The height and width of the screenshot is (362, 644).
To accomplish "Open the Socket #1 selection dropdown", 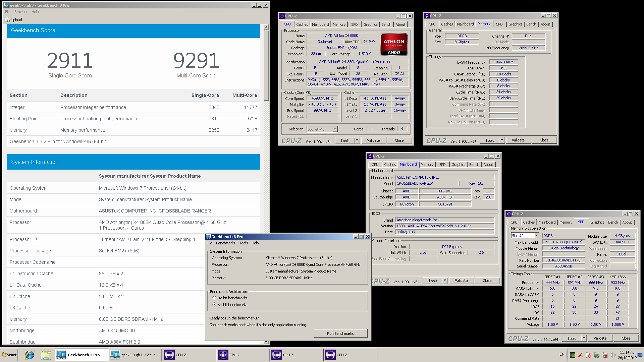I will coord(335,129).
